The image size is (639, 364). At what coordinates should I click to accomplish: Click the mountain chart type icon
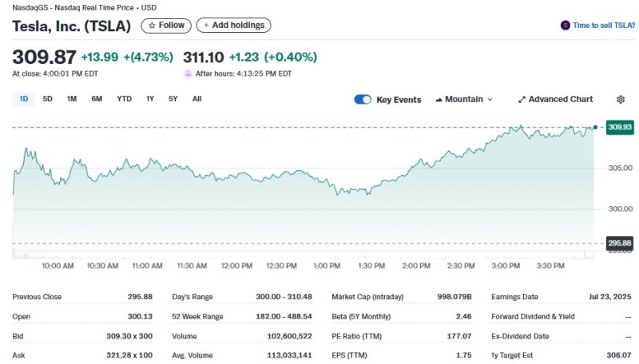click(x=439, y=100)
